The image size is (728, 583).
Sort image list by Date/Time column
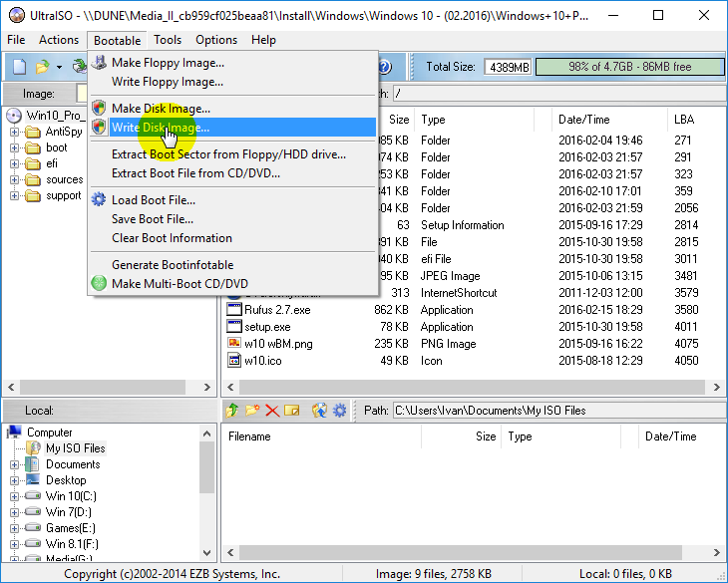(609, 120)
